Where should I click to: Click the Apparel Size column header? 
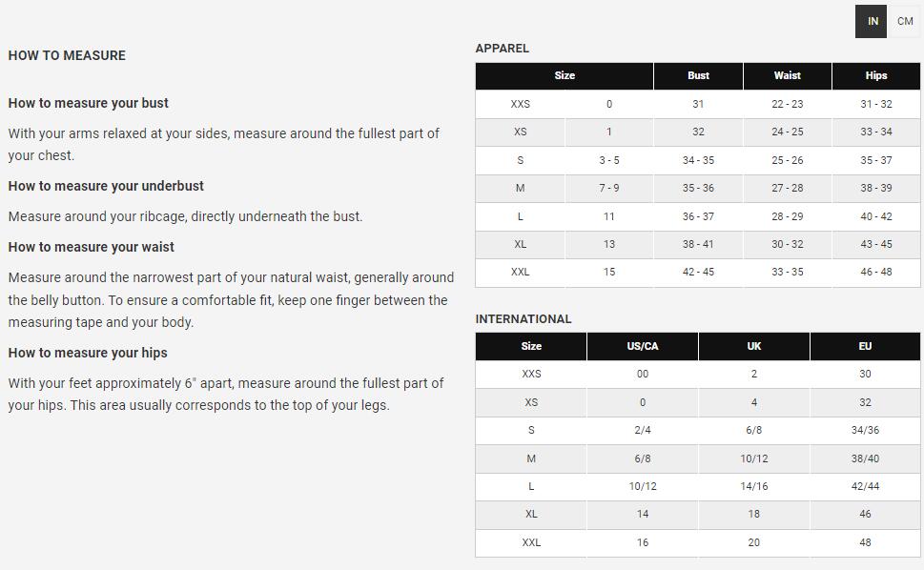pos(565,75)
